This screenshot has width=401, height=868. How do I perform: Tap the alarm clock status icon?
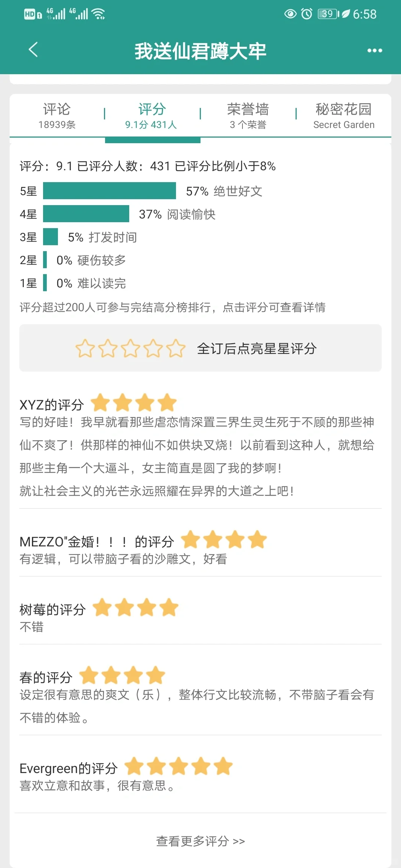[307, 14]
